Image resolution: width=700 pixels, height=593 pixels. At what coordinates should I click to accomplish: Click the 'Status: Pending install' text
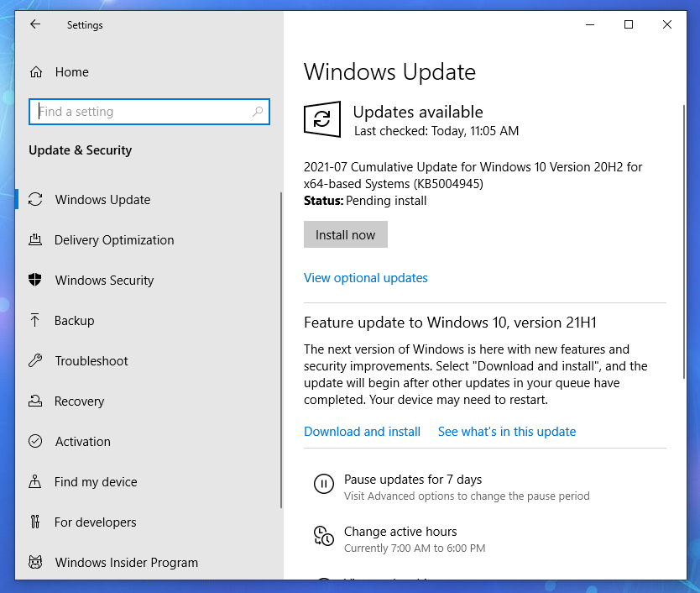click(x=365, y=201)
